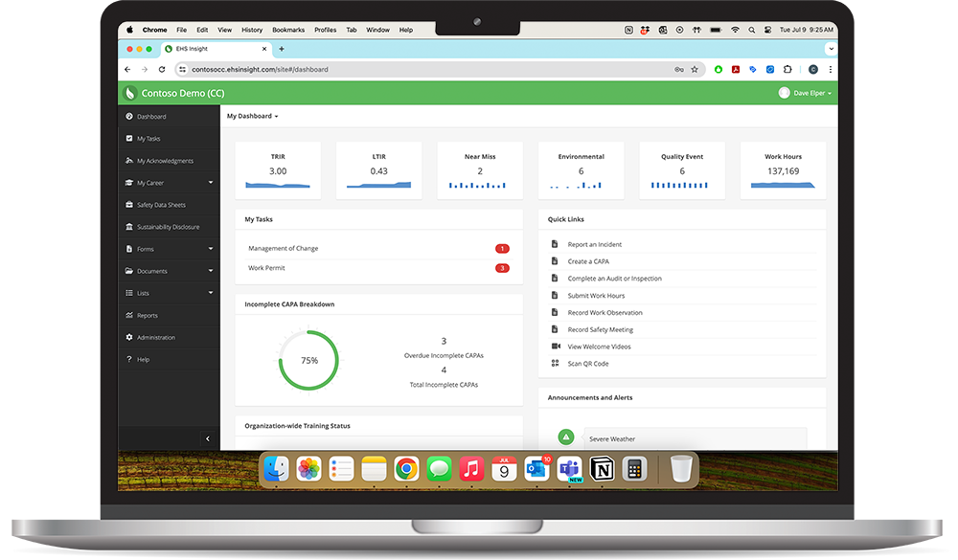
Task: Open the Window menu
Action: pyautogui.click(x=377, y=30)
